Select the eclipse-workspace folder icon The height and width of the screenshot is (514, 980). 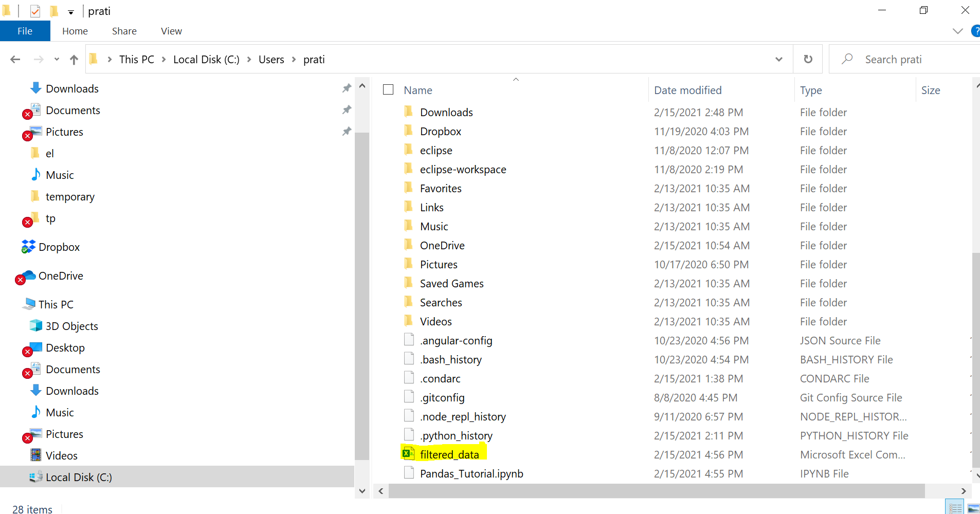click(409, 169)
